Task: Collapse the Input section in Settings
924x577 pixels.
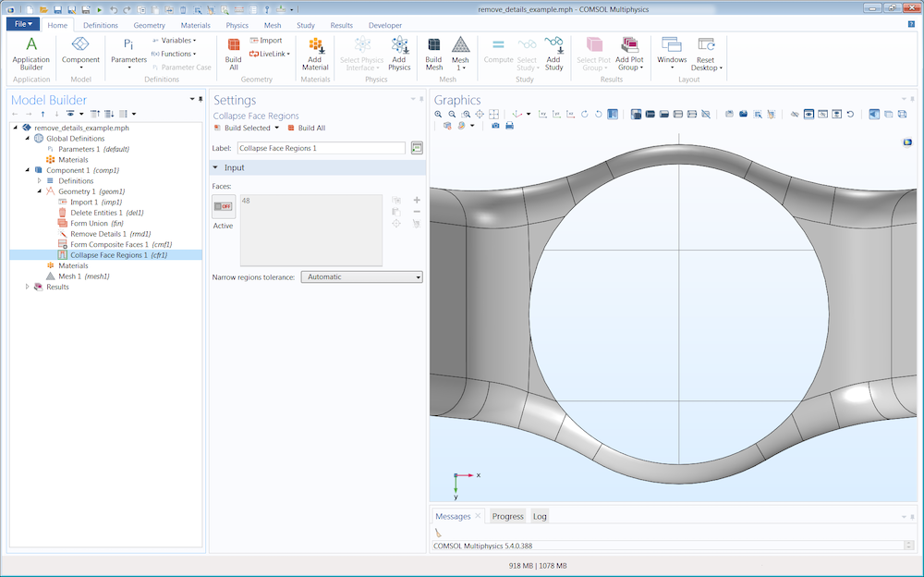Action: [x=215, y=167]
